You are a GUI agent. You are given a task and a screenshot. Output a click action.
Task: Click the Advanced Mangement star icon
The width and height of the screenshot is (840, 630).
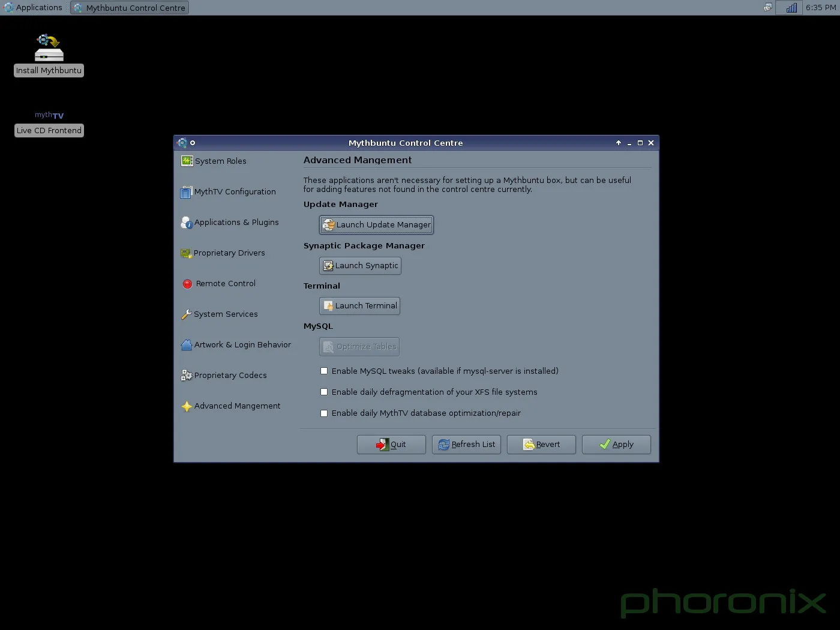pyautogui.click(x=187, y=406)
